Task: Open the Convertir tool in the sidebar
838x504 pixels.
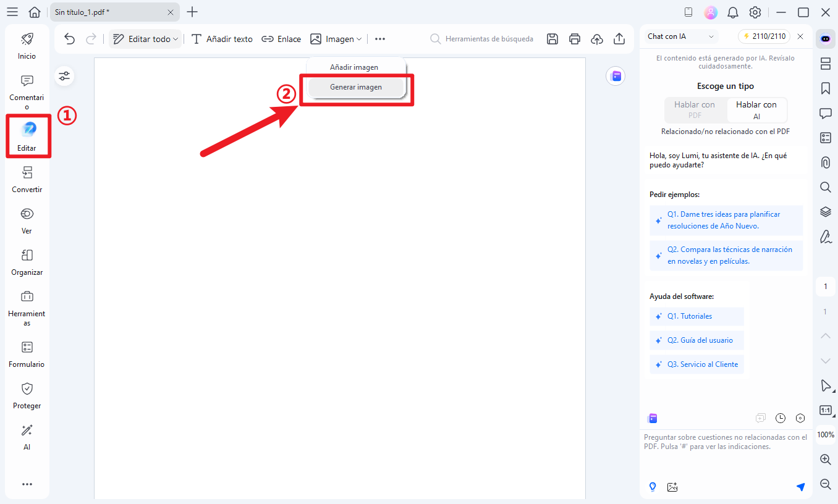Action: point(27,179)
